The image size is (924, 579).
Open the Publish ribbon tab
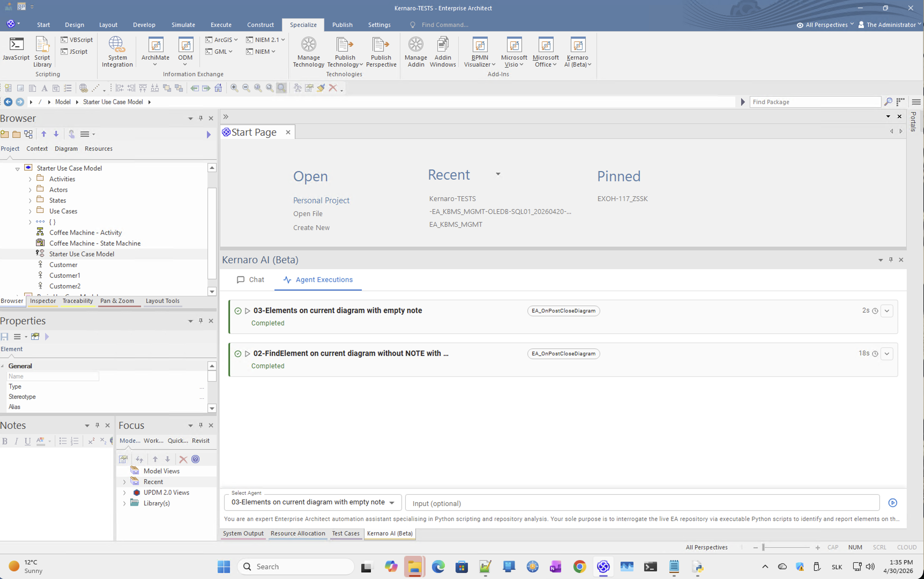[342, 25]
